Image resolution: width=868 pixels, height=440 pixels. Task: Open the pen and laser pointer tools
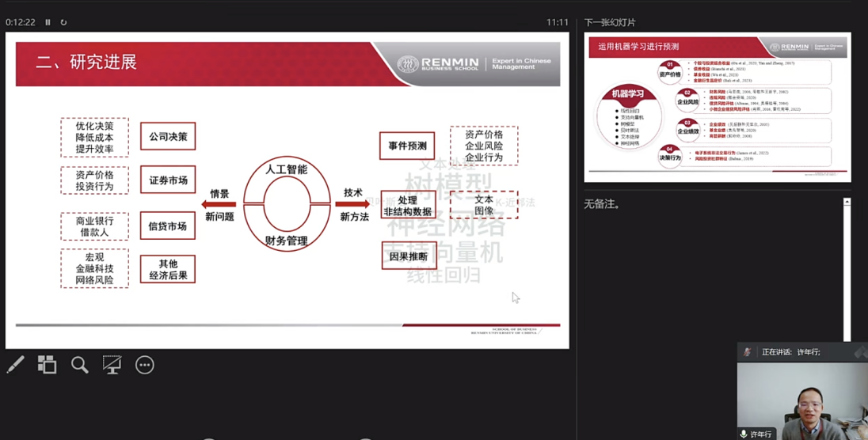click(x=15, y=365)
